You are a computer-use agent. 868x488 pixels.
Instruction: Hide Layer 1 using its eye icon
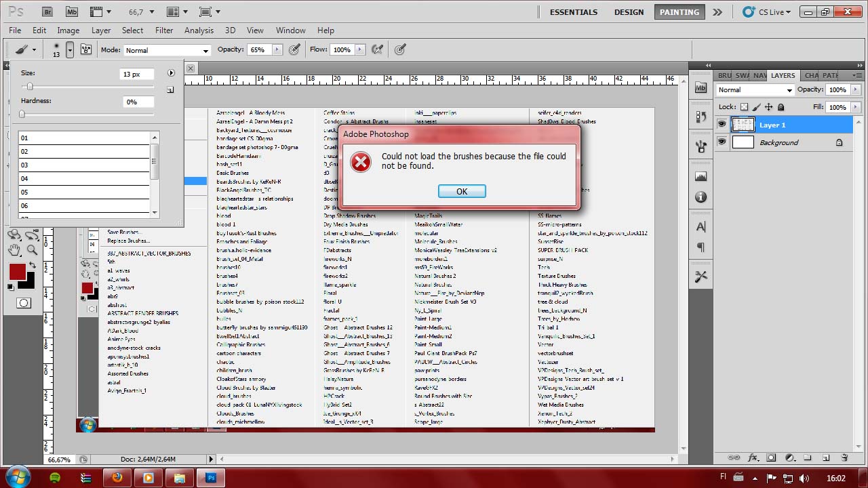tap(722, 125)
